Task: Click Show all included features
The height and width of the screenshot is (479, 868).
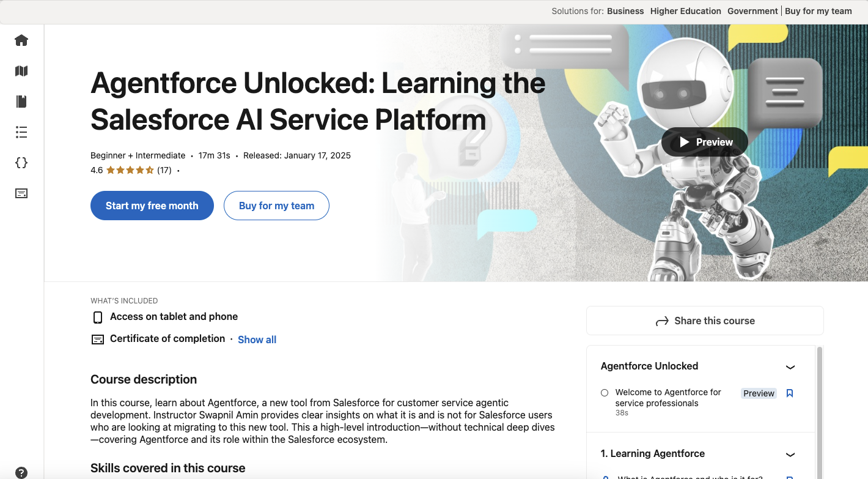Action: [257, 340]
